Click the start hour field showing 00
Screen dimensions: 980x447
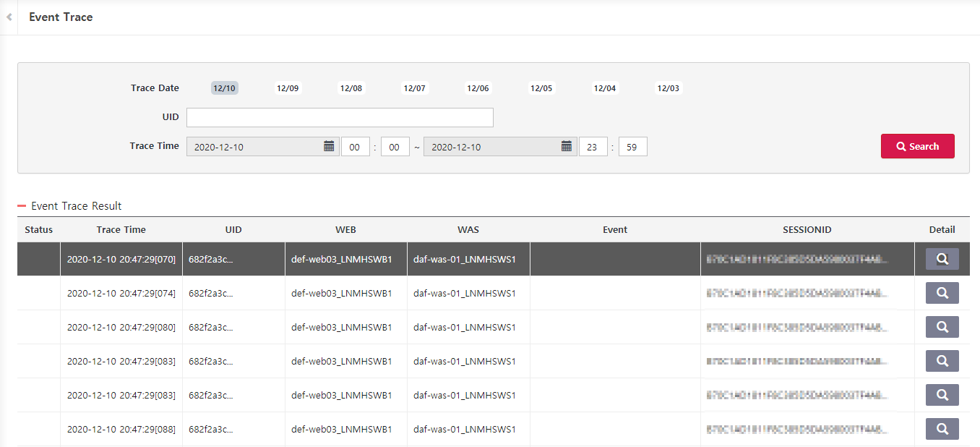click(355, 147)
